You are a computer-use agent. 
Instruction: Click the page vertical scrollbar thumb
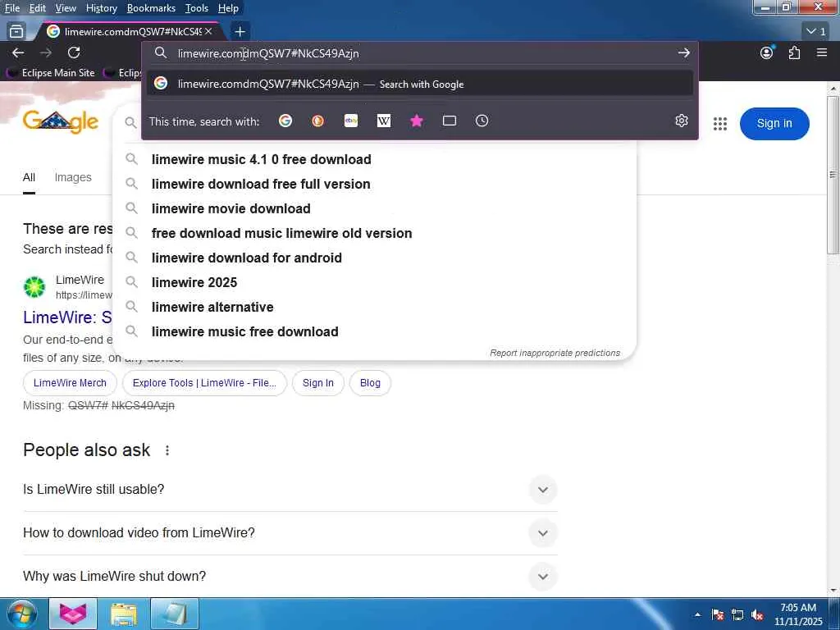(x=833, y=176)
